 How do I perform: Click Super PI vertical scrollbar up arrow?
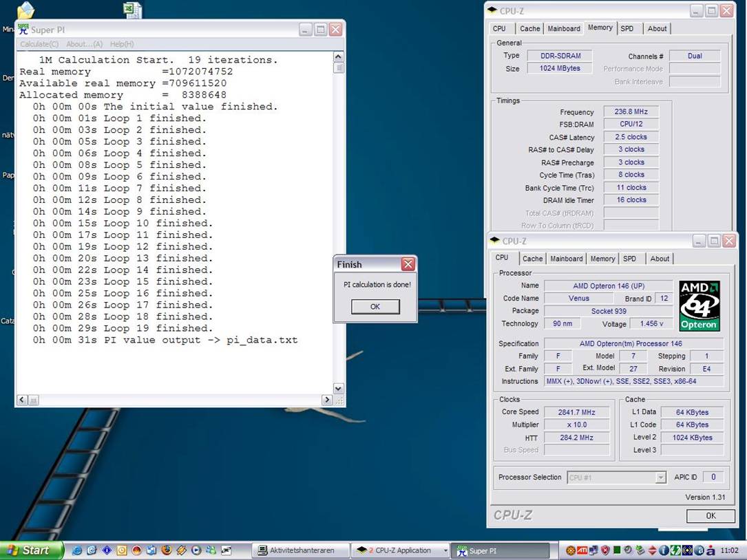[x=338, y=56]
